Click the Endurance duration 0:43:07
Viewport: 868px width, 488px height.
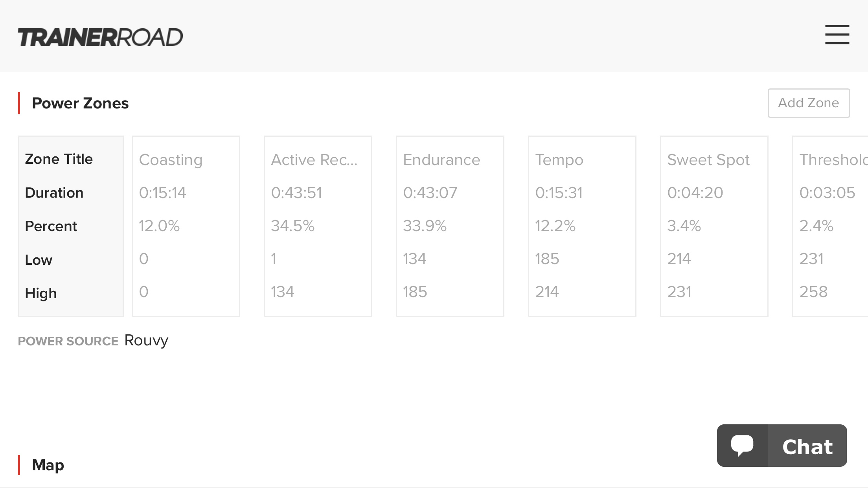click(x=430, y=193)
